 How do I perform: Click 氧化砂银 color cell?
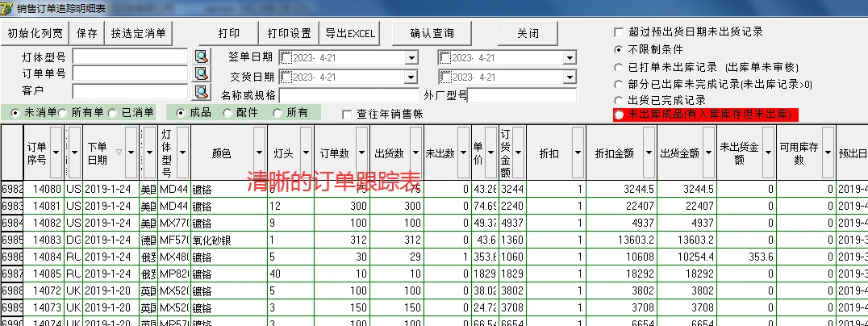click(x=228, y=240)
